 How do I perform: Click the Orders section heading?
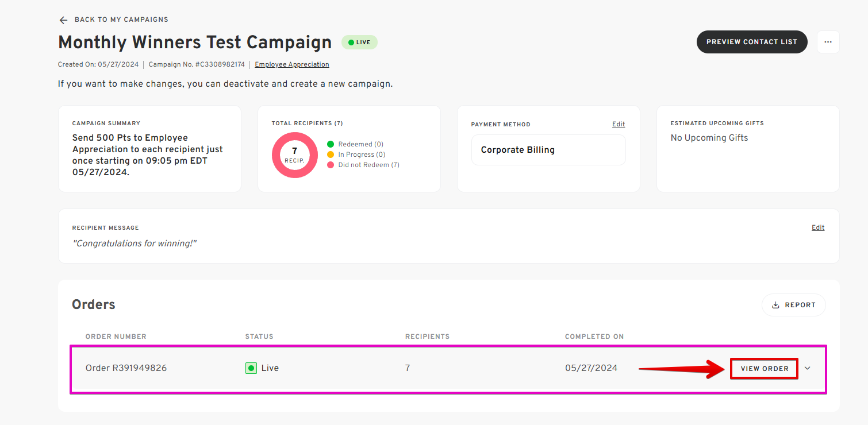[x=94, y=304]
